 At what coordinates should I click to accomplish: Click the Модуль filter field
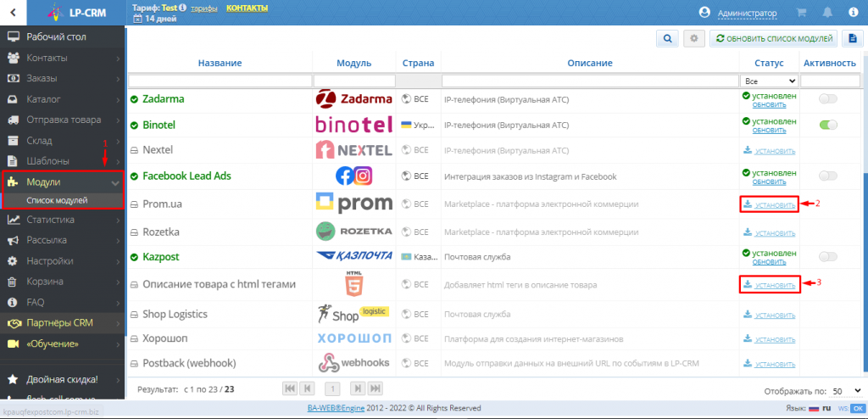tap(354, 81)
